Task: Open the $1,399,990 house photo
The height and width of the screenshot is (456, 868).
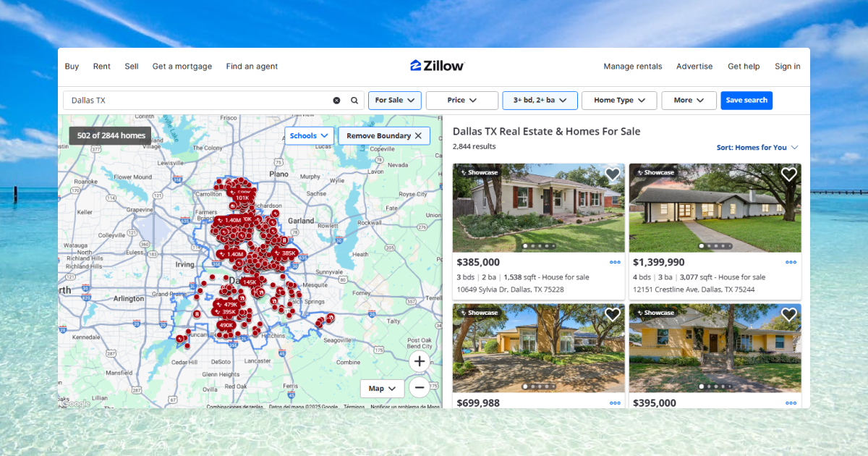Action: pyautogui.click(x=715, y=208)
